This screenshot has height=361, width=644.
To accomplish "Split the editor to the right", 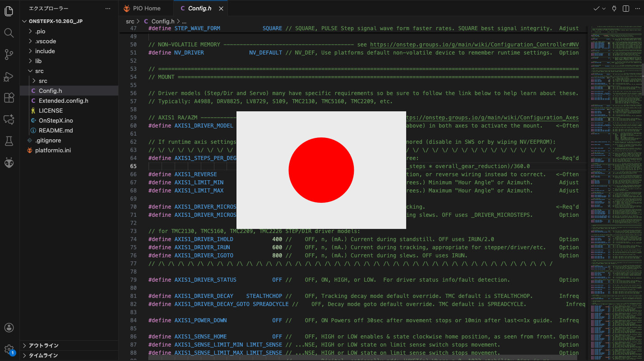I will pos(626,9).
